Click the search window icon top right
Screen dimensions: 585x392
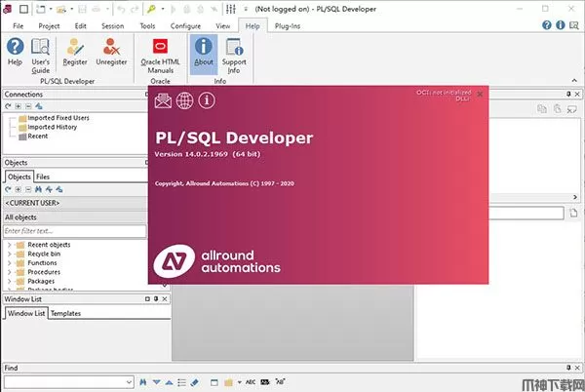574,25
